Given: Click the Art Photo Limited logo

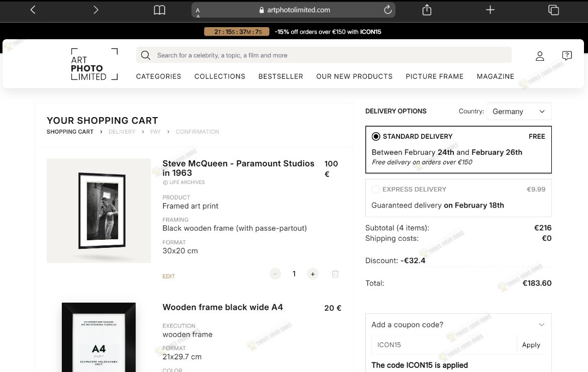Looking at the screenshot, I should click(94, 64).
